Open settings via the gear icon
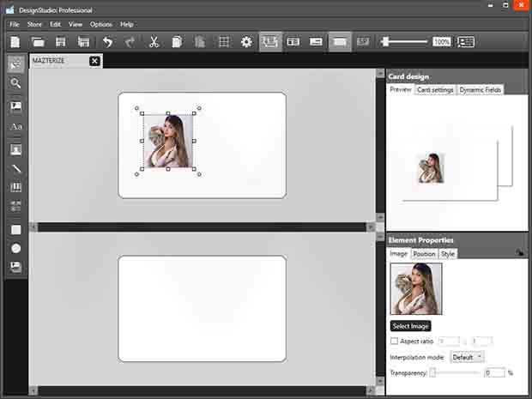532x399 pixels. 246,42
